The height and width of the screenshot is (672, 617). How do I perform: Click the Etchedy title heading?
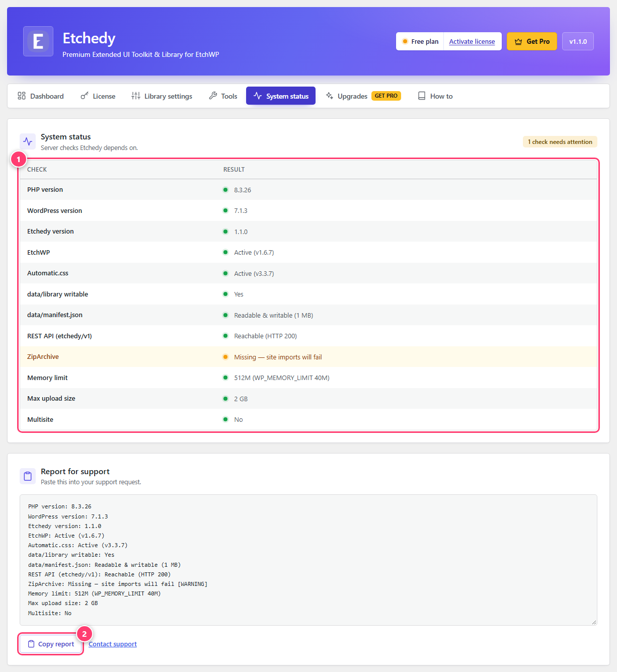[89, 38]
